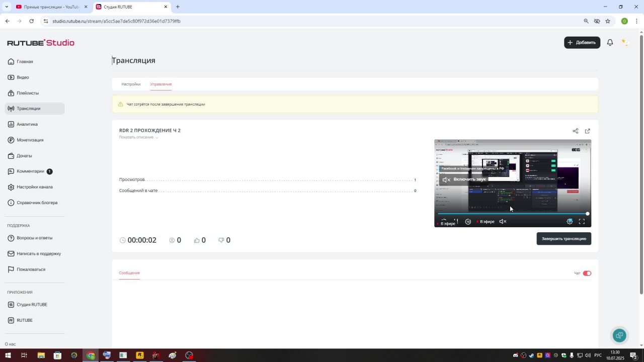Open a new browser tab
This screenshot has width=644, height=362.
[178, 7]
